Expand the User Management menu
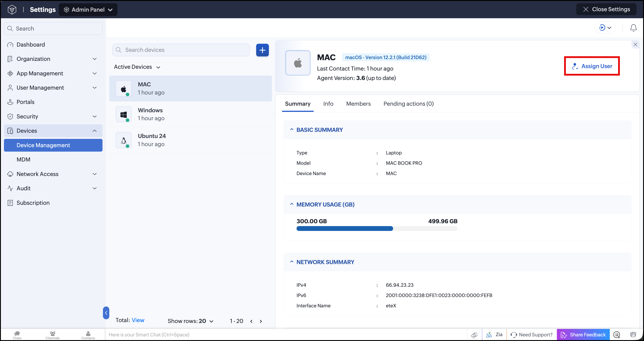The image size is (644, 341). (x=53, y=88)
